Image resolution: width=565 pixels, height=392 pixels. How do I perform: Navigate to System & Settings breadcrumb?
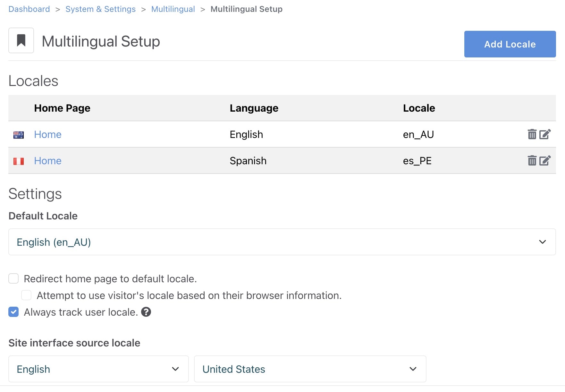(x=100, y=9)
